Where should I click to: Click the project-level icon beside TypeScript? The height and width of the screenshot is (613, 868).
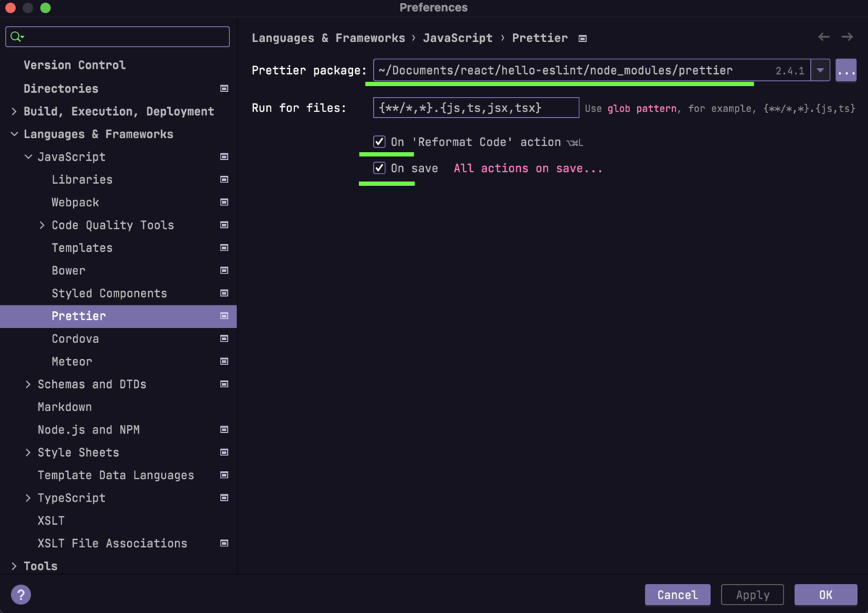[224, 498]
